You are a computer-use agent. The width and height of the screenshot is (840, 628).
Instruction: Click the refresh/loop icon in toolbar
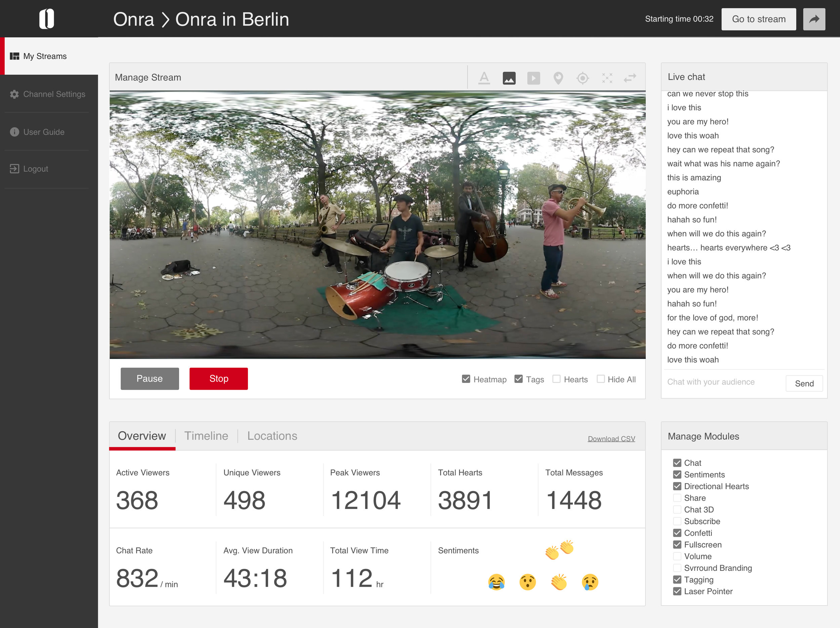630,77
